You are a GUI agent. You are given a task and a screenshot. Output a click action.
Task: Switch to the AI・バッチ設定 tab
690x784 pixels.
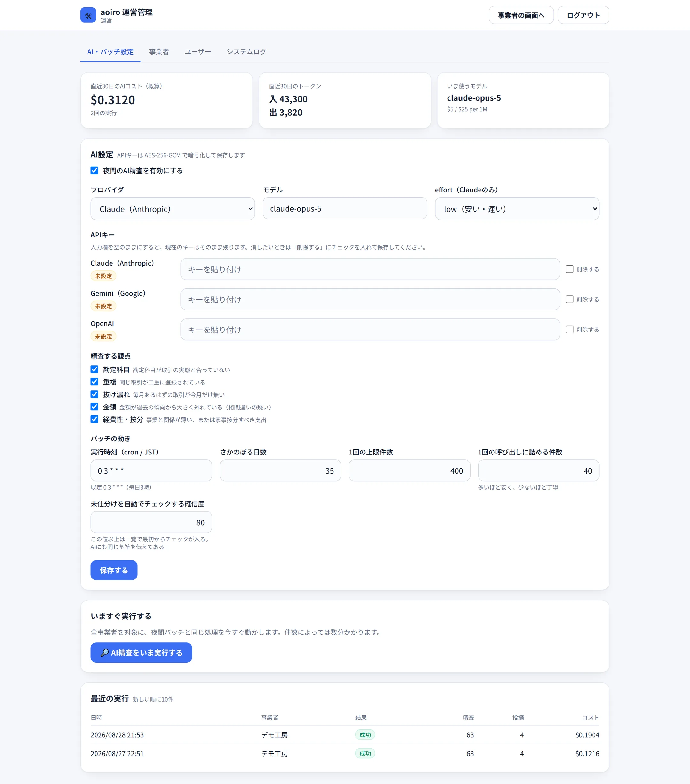111,52
